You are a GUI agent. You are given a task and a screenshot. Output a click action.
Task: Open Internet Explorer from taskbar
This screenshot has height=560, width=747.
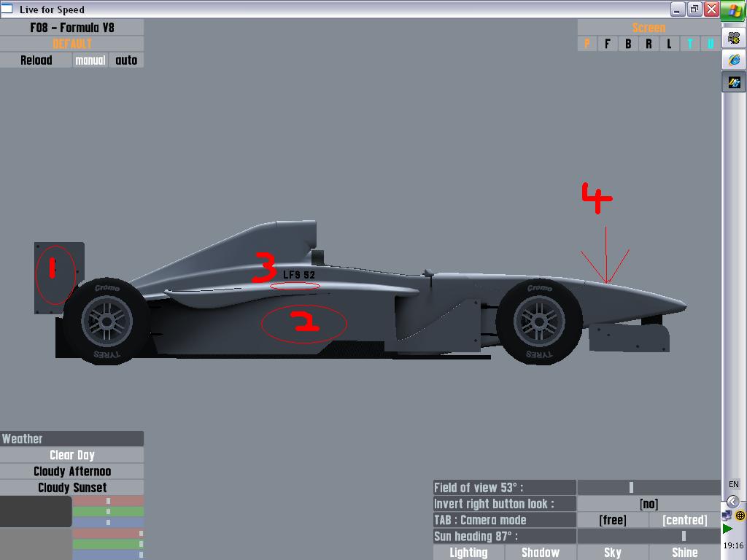tap(734, 60)
